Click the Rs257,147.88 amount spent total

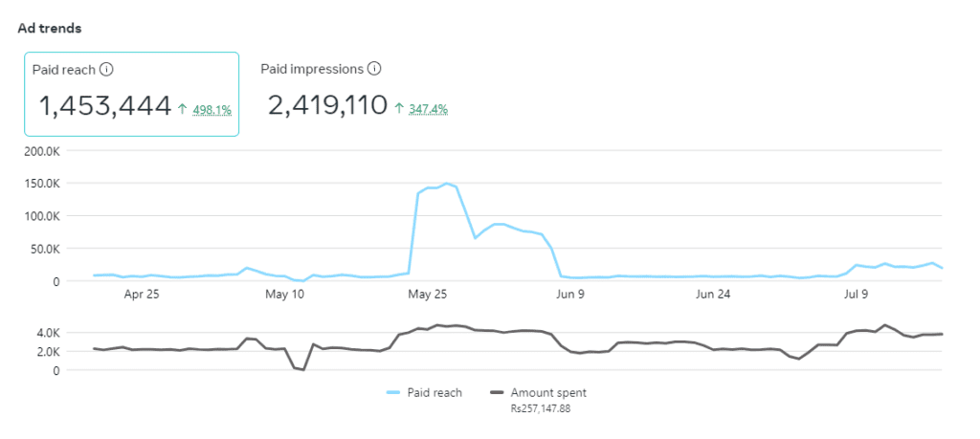[x=541, y=408]
